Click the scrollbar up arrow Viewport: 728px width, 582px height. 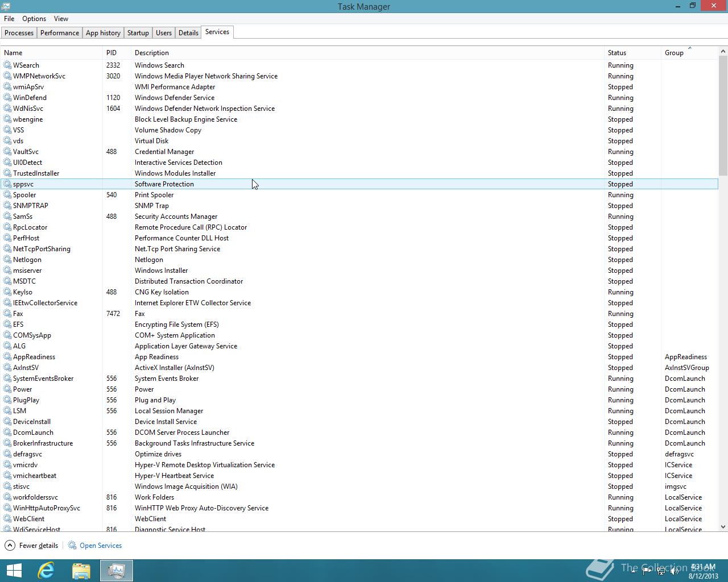pos(723,52)
